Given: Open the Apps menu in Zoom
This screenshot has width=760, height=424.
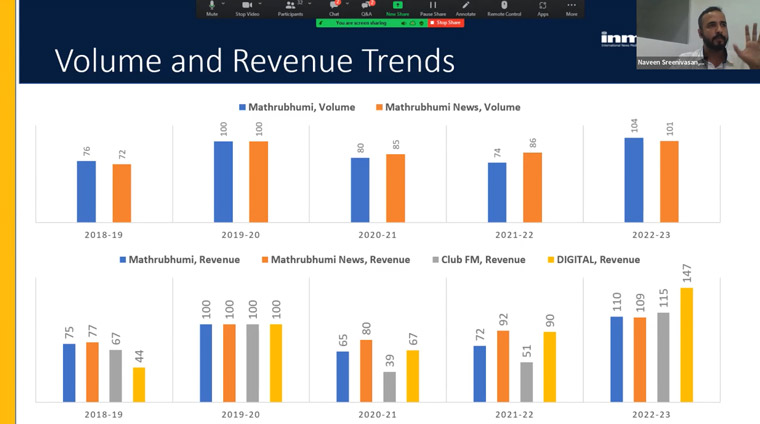Looking at the screenshot, I should click(x=542, y=8).
